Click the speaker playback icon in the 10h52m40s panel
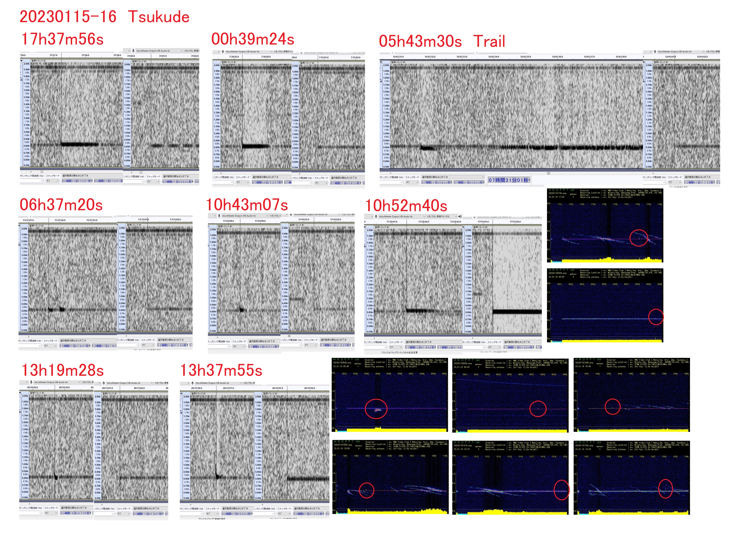 pos(460,217)
